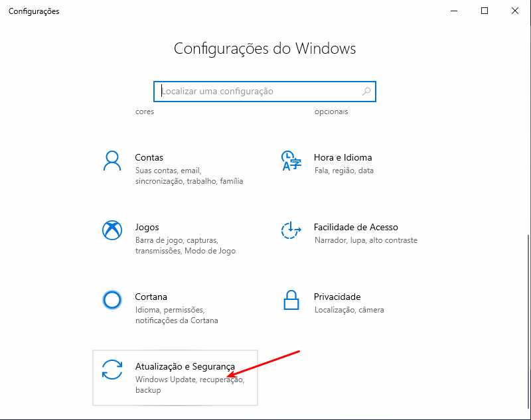Click the search magnifier icon
531x420 pixels.
[x=366, y=92]
